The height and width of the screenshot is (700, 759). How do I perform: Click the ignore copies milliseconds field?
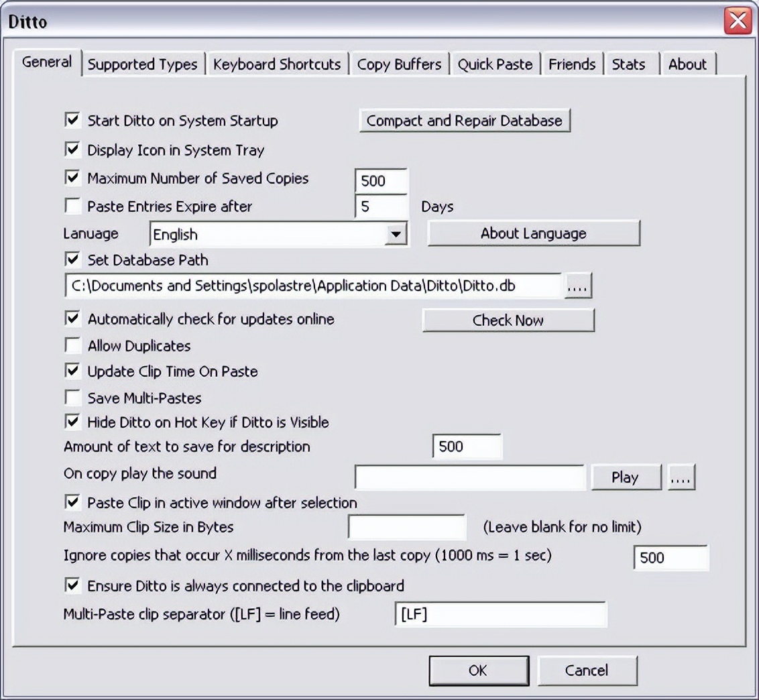(x=671, y=558)
